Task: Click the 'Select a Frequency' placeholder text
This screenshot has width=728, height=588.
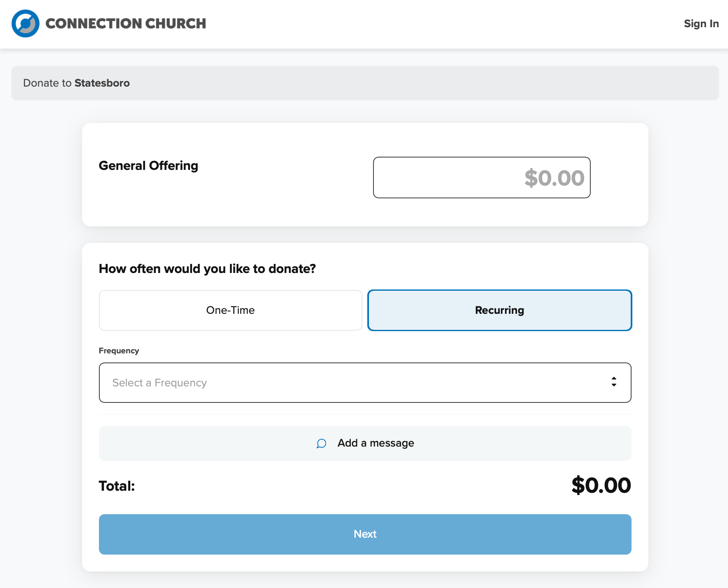Action: (160, 383)
